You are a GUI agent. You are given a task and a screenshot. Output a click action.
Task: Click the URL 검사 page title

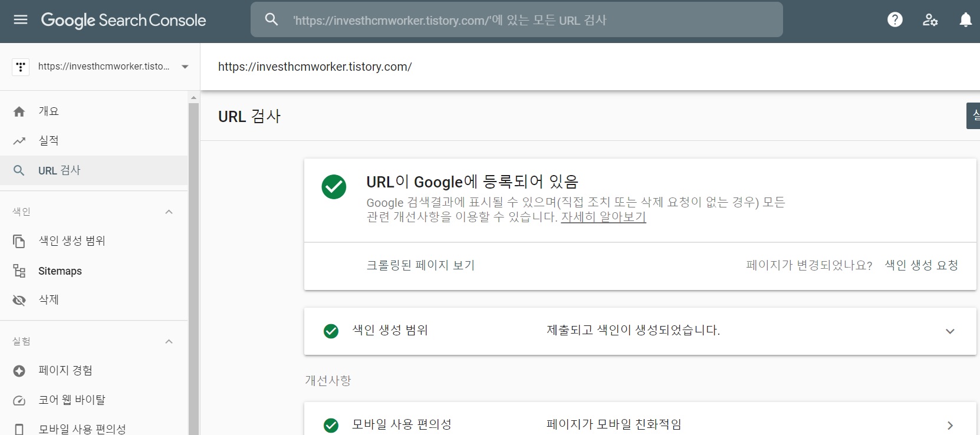(x=249, y=117)
